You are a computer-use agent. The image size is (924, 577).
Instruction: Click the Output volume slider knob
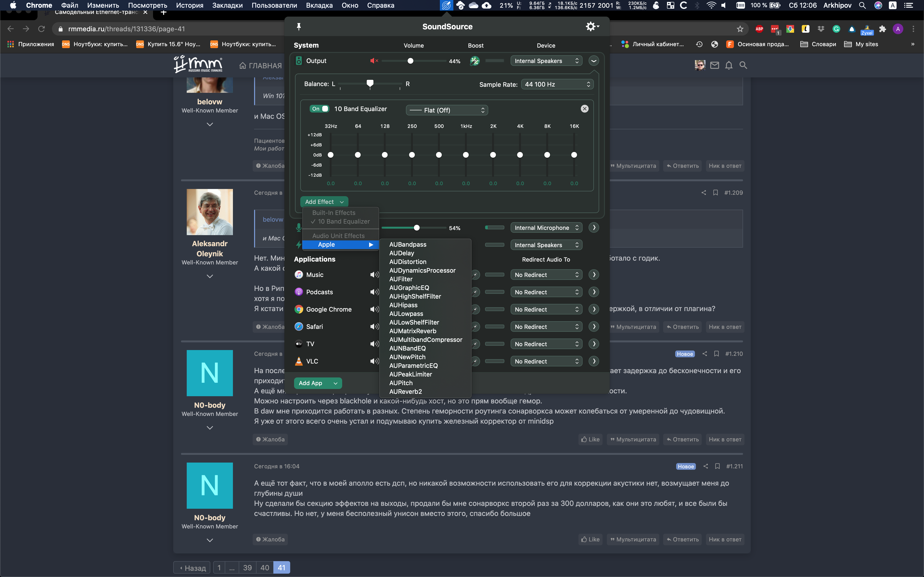coord(411,61)
